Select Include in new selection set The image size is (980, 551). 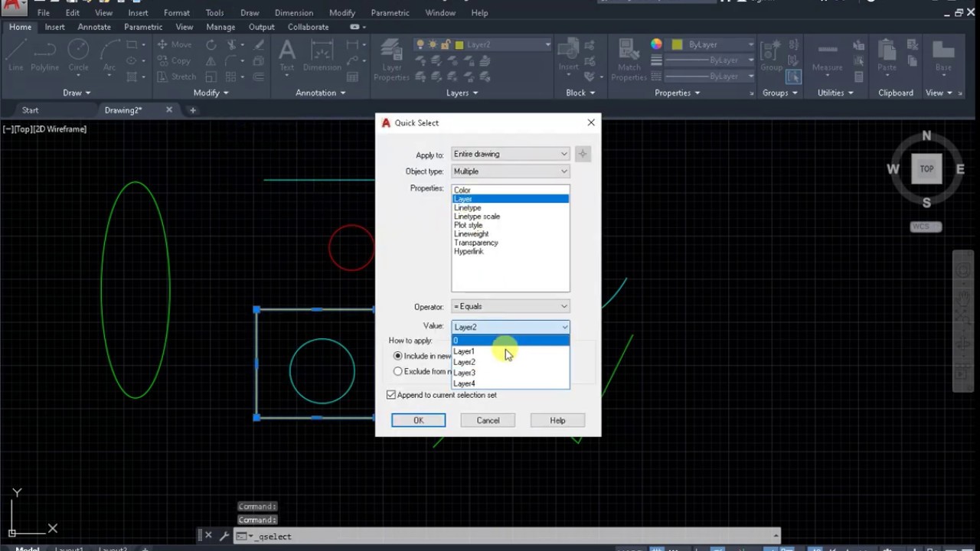click(x=397, y=356)
